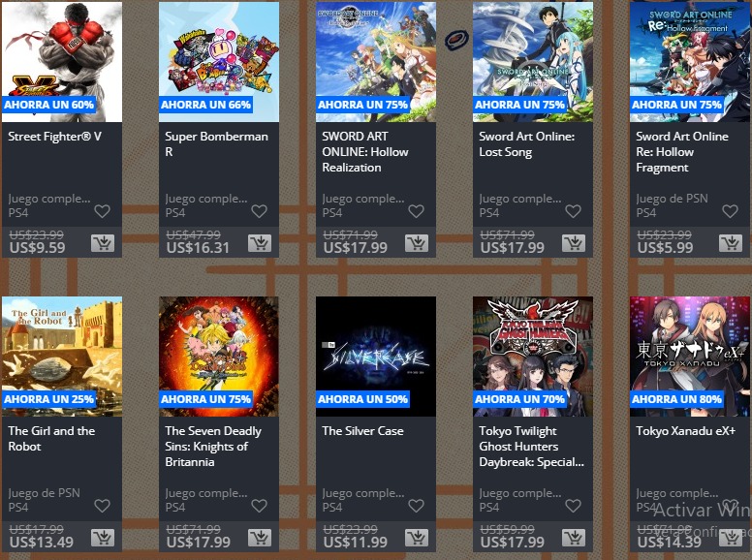Toggle wishlist heart for Super Bomberman R
This screenshot has width=752, height=560.
(x=259, y=211)
